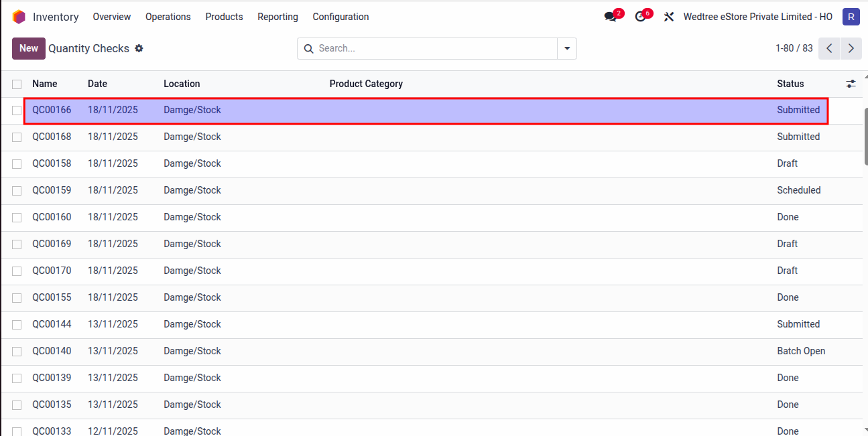
Task: Select the checkbox for QC00168
Action: (17, 137)
